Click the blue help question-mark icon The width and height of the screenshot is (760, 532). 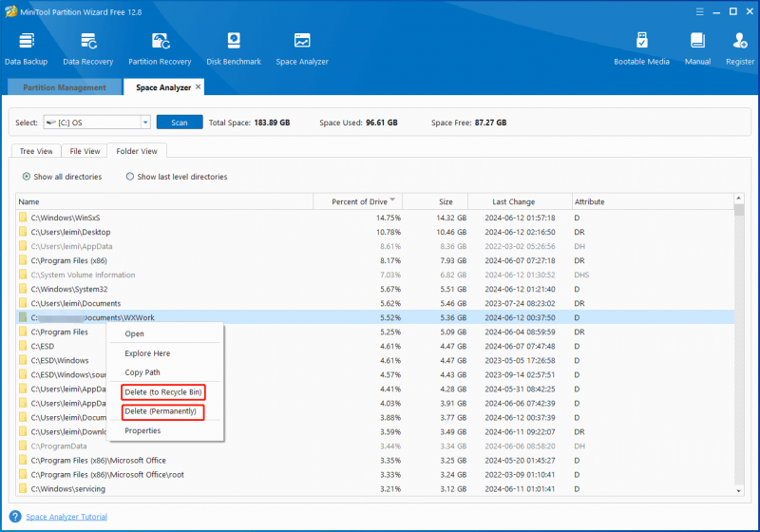point(15,517)
